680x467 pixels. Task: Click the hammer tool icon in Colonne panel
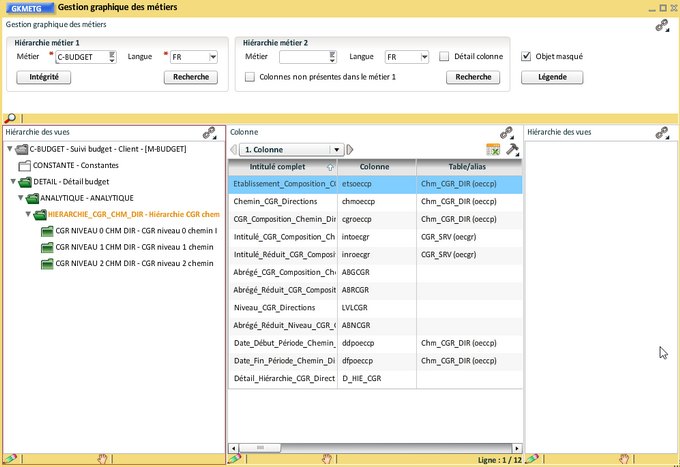pyautogui.click(x=512, y=149)
